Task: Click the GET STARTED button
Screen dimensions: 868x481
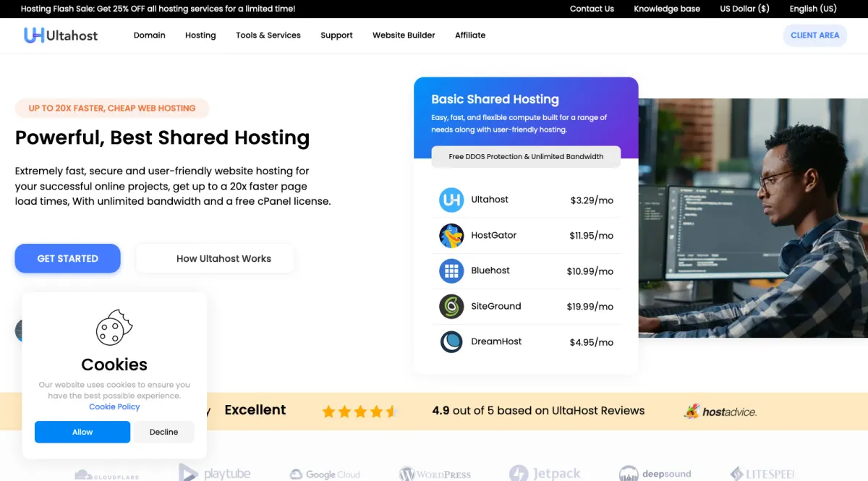Action: coord(67,258)
